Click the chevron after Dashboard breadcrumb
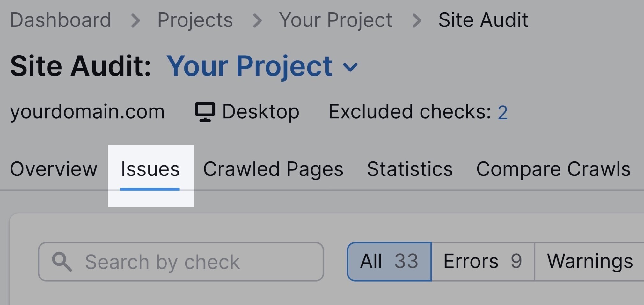Screen dimensions: 644x305 point(135,21)
